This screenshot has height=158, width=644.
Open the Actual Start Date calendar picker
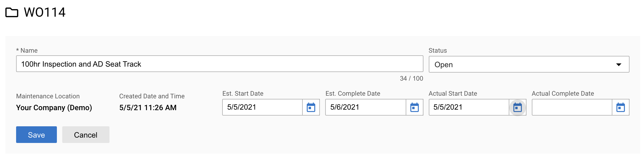coord(518,107)
